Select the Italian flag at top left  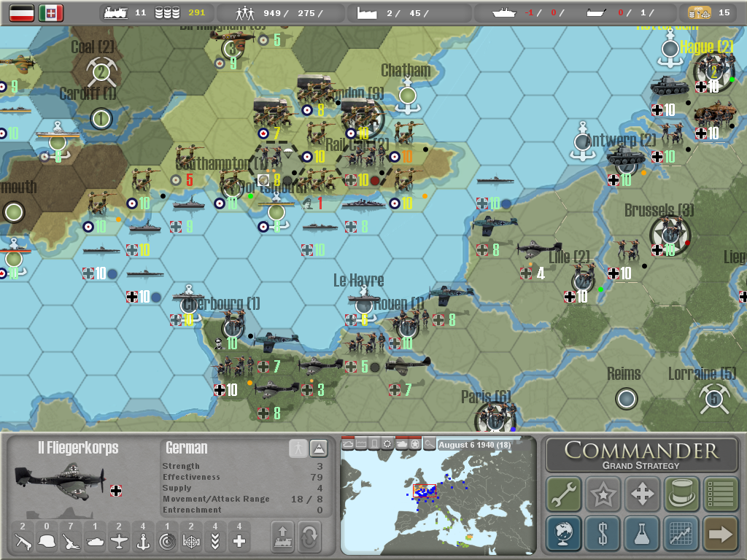pos(51,12)
